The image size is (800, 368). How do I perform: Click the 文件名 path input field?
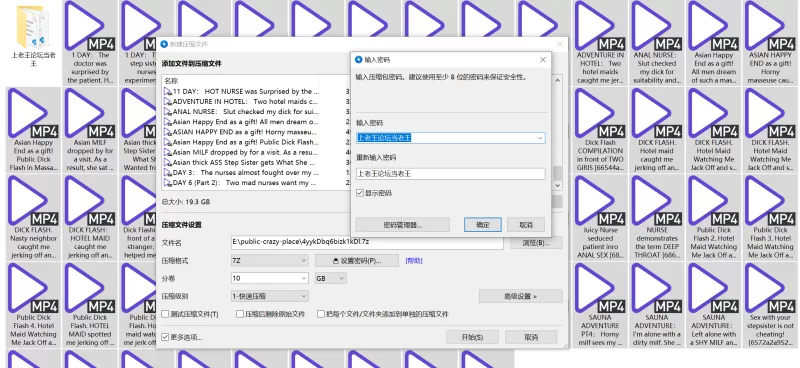pos(367,242)
